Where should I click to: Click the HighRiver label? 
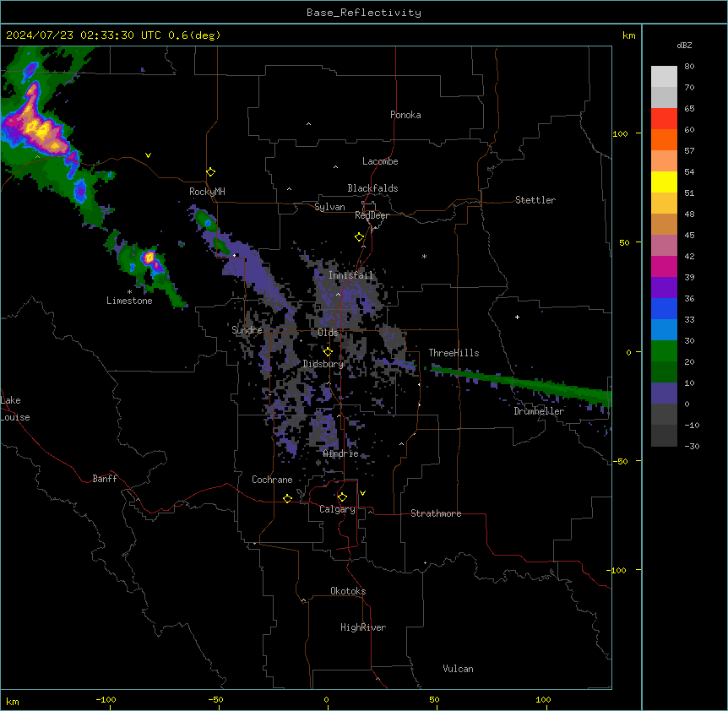coord(363,627)
